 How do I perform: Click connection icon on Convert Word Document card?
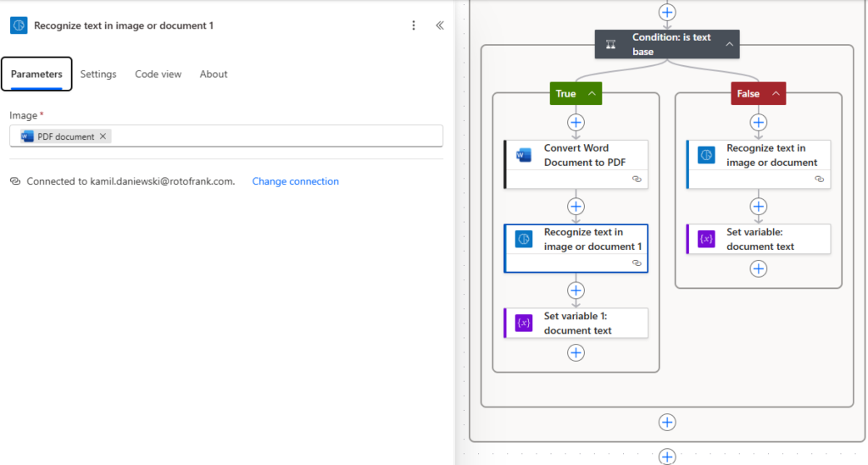tap(637, 180)
